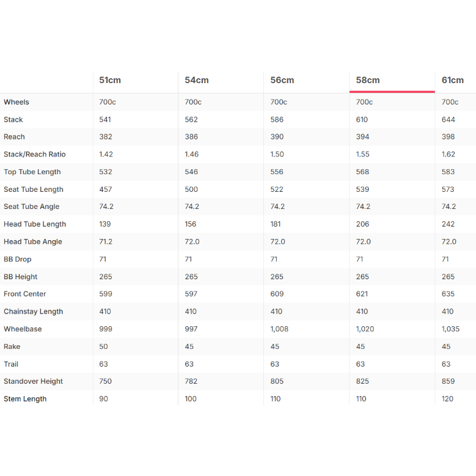This screenshot has width=476, height=476.
Task: Click the Seat Tube Angle label
Action: [32, 207]
